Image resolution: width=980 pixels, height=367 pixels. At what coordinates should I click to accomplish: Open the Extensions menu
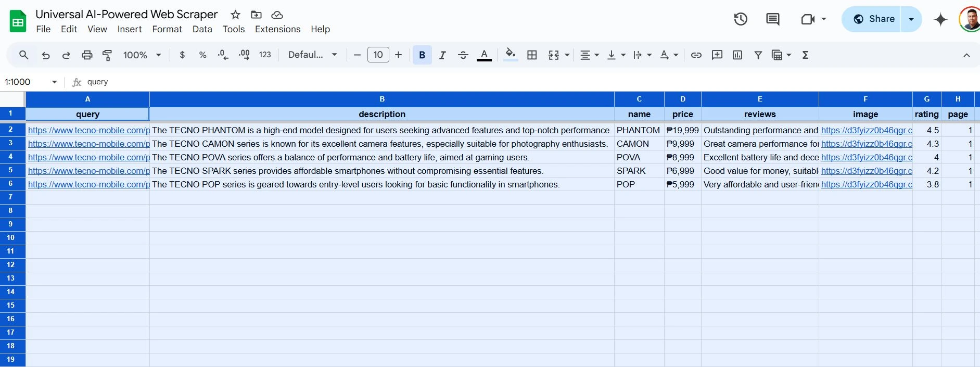pyautogui.click(x=277, y=29)
